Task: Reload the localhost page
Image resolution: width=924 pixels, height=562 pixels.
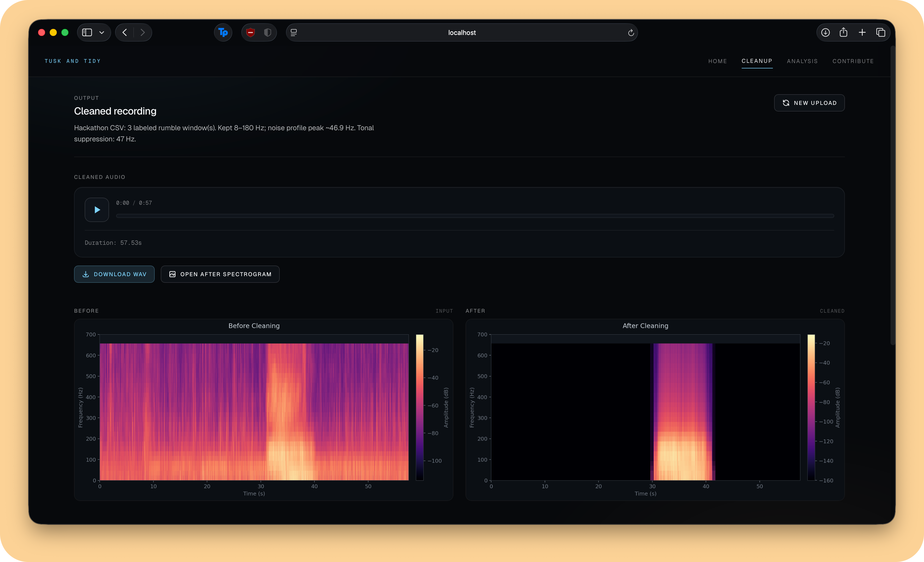Action: click(x=631, y=33)
